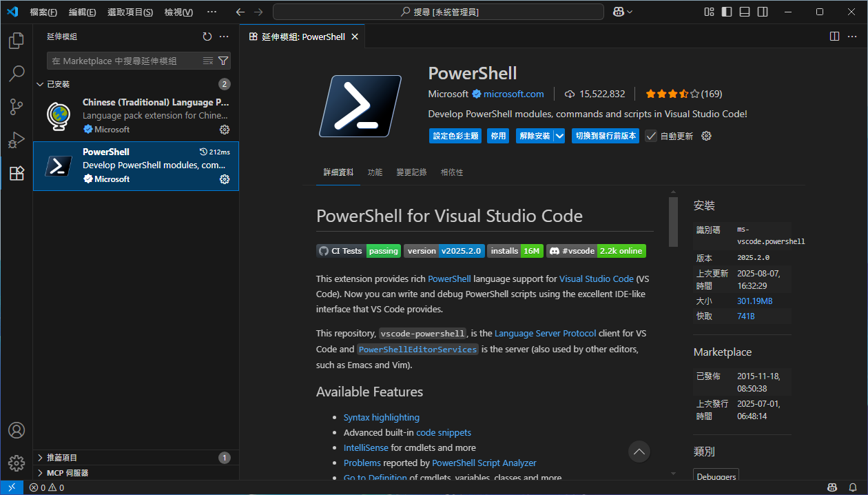The width and height of the screenshot is (868, 495).
Task: Switch to the 變更記錄 tab
Action: click(411, 172)
